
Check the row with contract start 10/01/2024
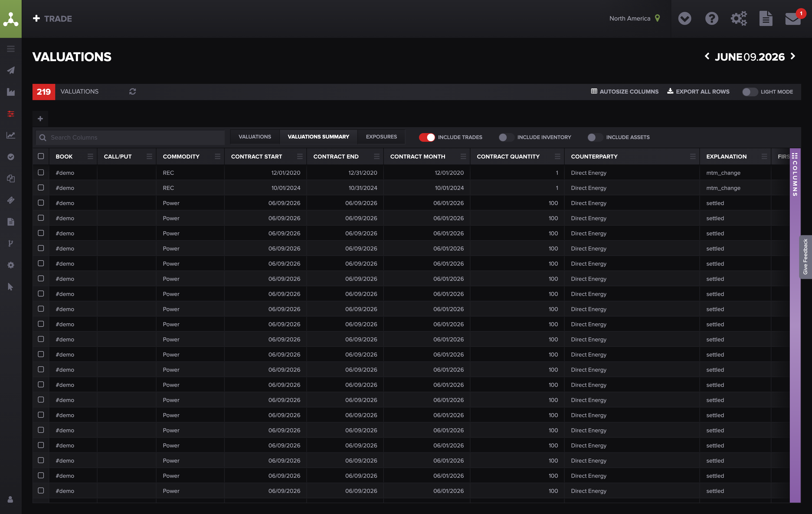[41, 187]
